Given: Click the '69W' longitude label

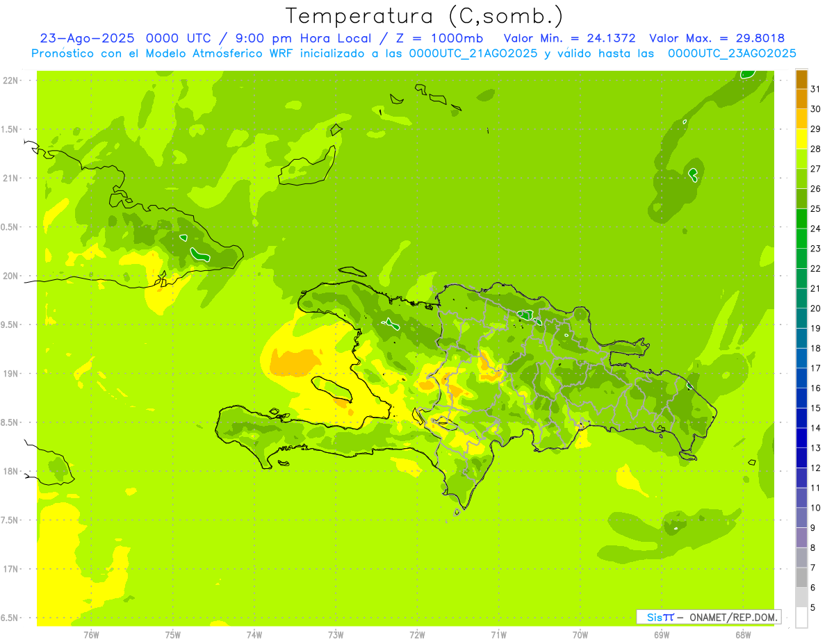Looking at the screenshot, I should click(662, 635).
